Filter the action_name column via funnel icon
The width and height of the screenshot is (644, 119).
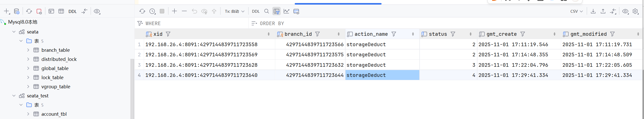pos(394,34)
